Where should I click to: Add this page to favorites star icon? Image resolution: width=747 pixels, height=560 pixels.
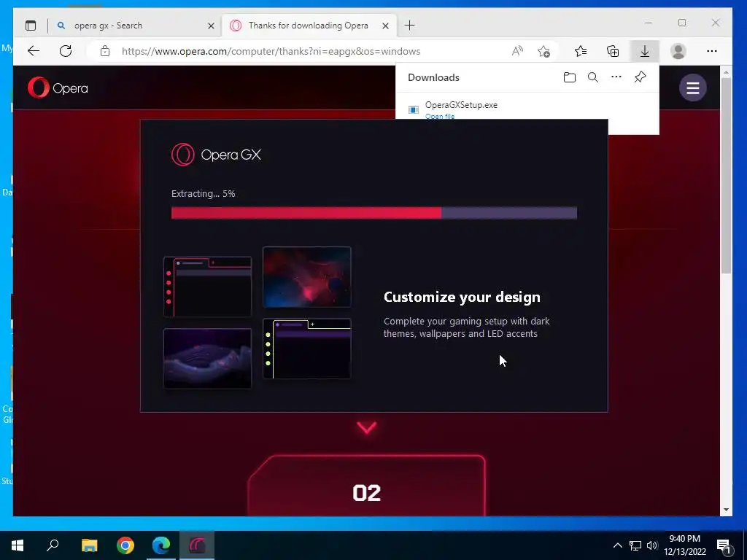coord(543,51)
